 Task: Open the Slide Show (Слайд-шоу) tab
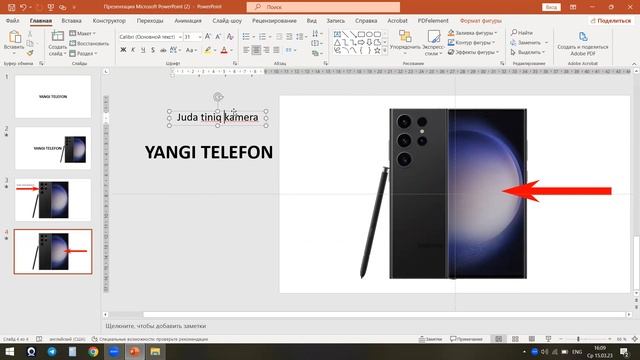(227, 20)
